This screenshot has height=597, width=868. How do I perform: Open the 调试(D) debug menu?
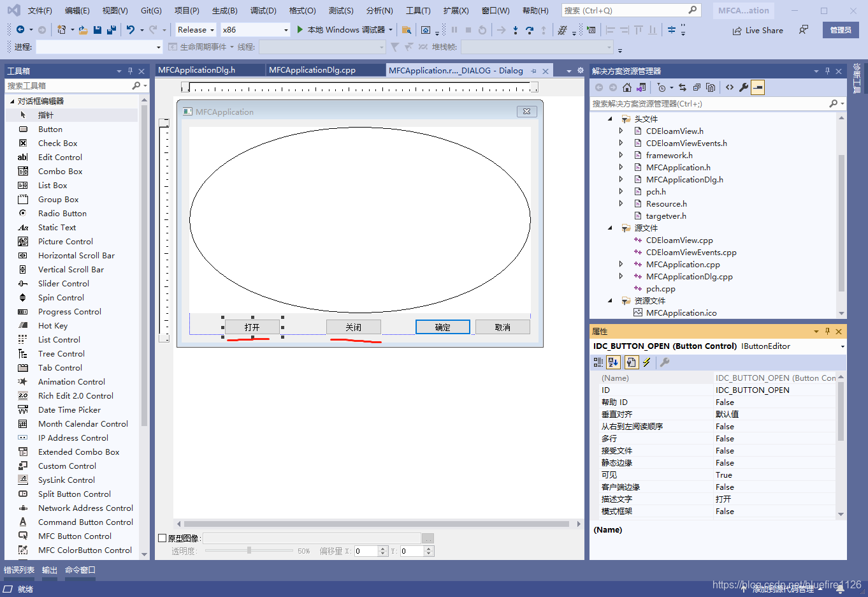pyautogui.click(x=263, y=10)
